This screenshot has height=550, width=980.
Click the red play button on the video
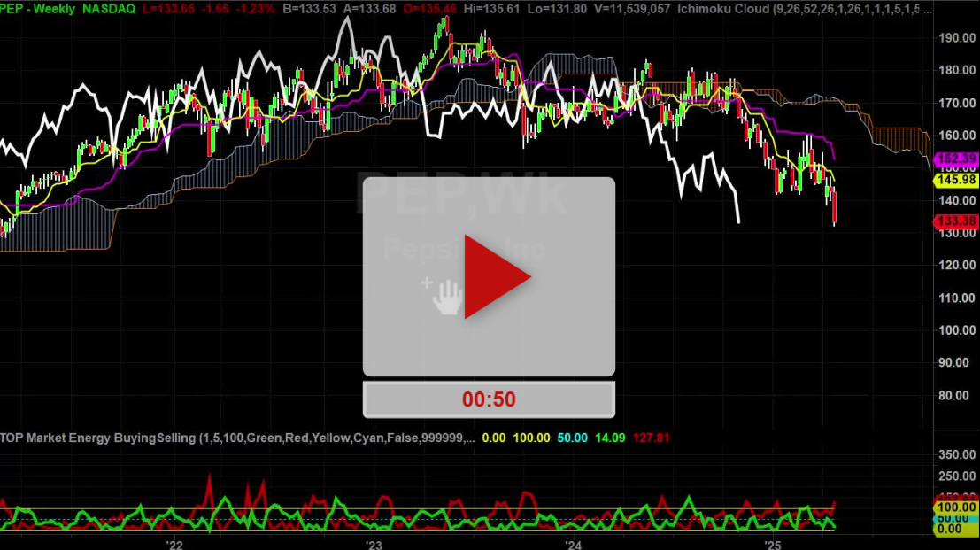tap(497, 276)
